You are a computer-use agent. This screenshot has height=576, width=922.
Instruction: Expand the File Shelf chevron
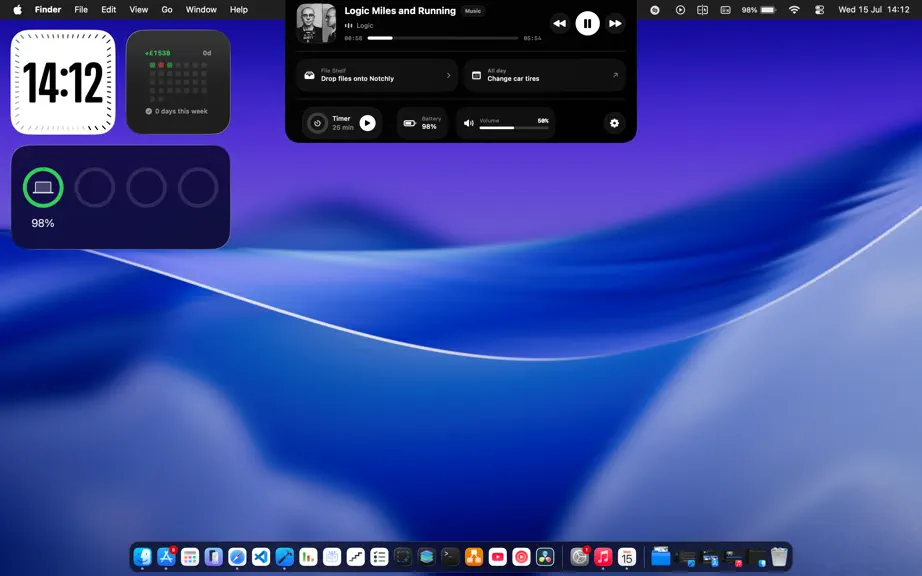pyautogui.click(x=448, y=75)
